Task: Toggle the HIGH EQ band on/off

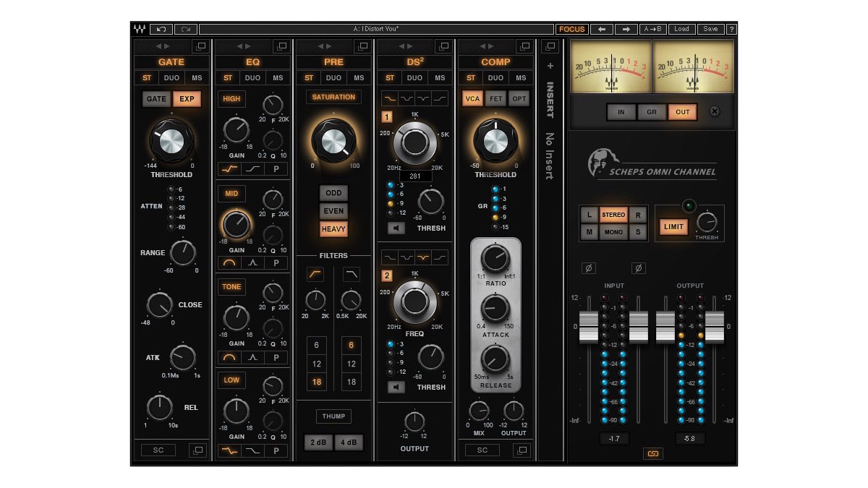Action: pos(231,99)
